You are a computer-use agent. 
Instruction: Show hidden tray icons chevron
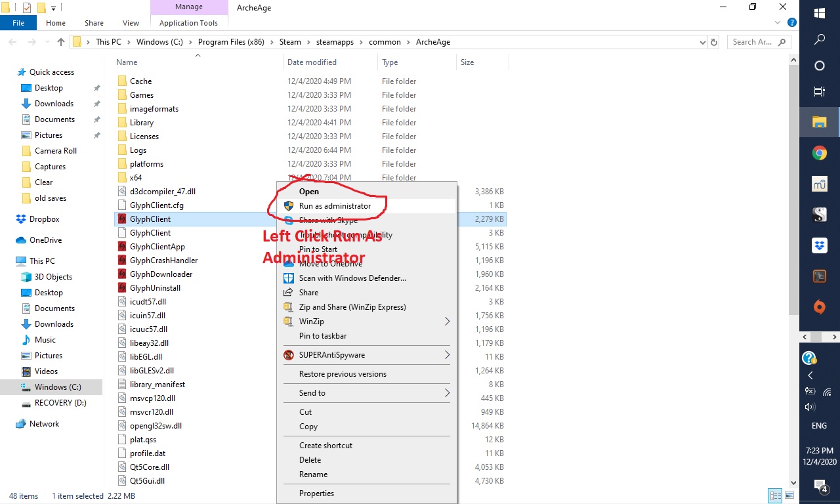point(810,375)
